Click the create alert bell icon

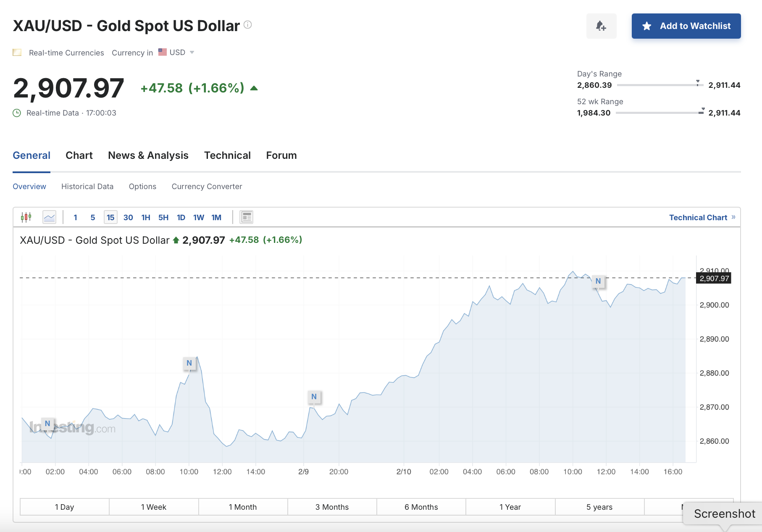click(601, 26)
